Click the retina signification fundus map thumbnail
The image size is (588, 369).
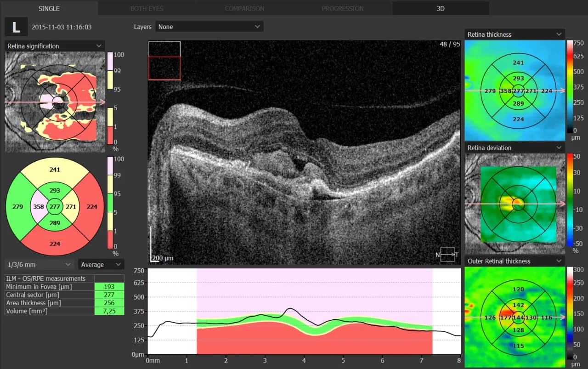[x=51, y=102]
